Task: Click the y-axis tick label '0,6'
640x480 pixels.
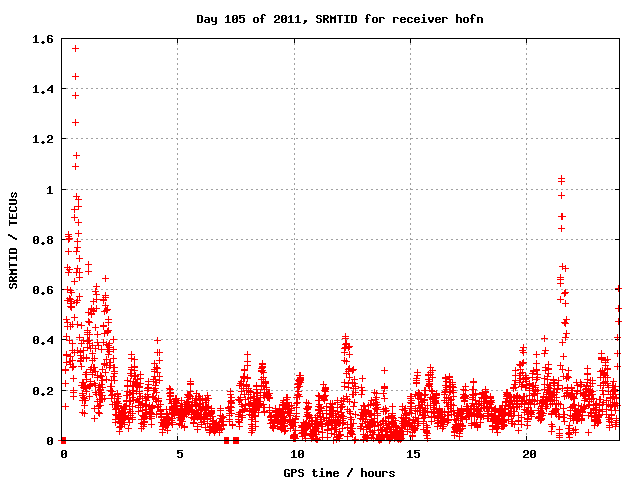Action: tap(43, 290)
